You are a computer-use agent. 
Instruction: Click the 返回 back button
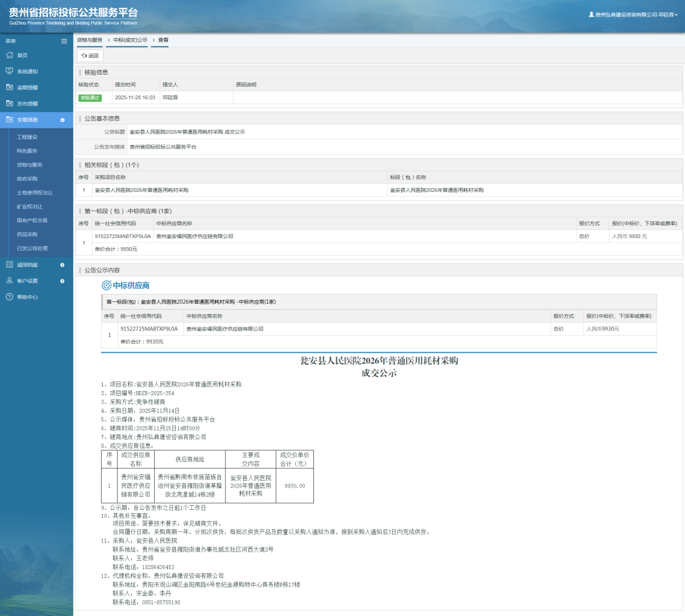coord(90,56)
